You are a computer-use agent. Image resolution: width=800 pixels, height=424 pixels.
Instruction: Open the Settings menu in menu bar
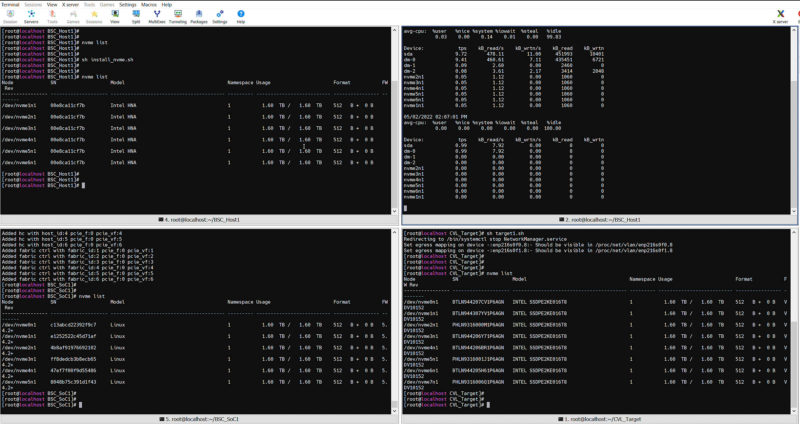(x=128, y=4)
